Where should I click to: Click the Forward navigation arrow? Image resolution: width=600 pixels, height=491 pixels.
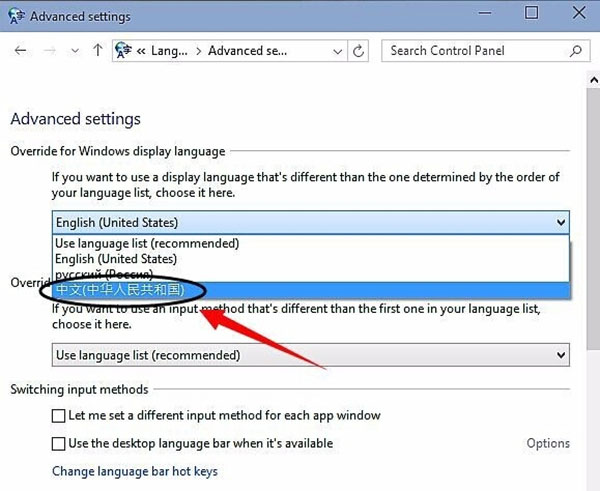pyautogui.click(x=50, y=50)
